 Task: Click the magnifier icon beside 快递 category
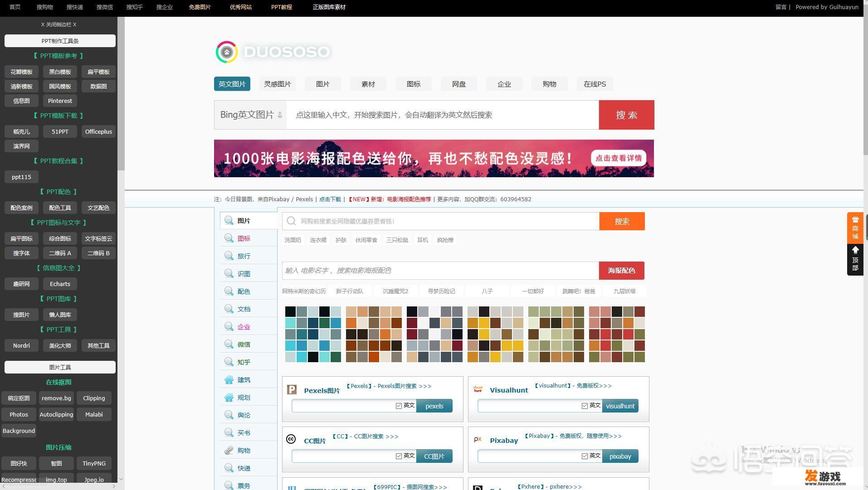[x=229, y=468]
